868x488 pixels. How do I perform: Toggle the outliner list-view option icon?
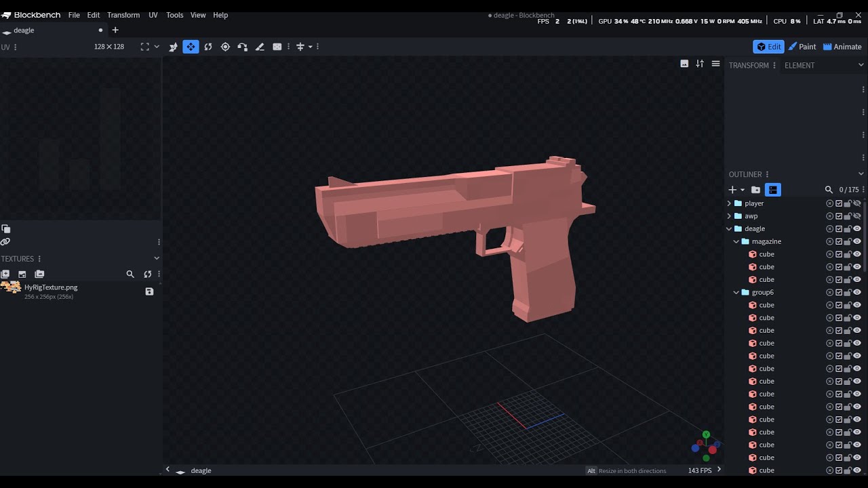772,190
